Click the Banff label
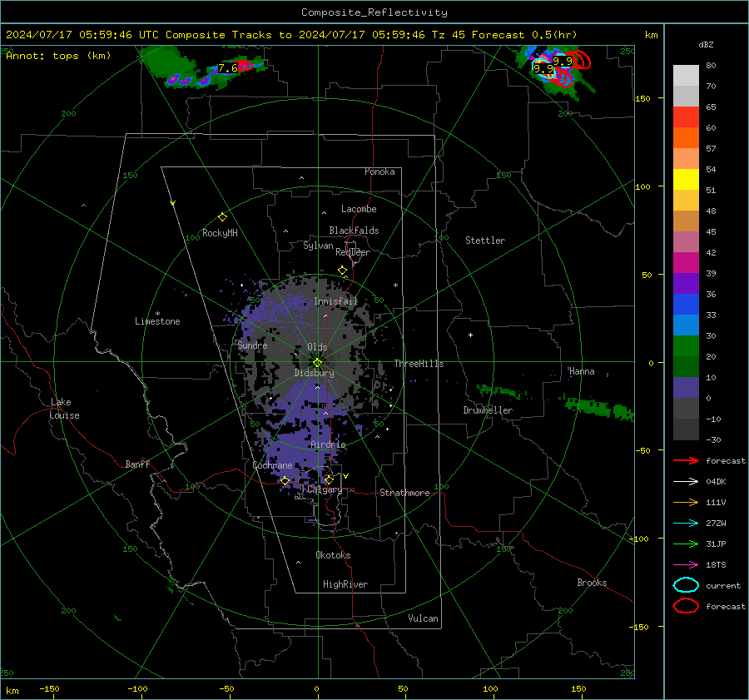The image size is (749, 700). (137, 464)
